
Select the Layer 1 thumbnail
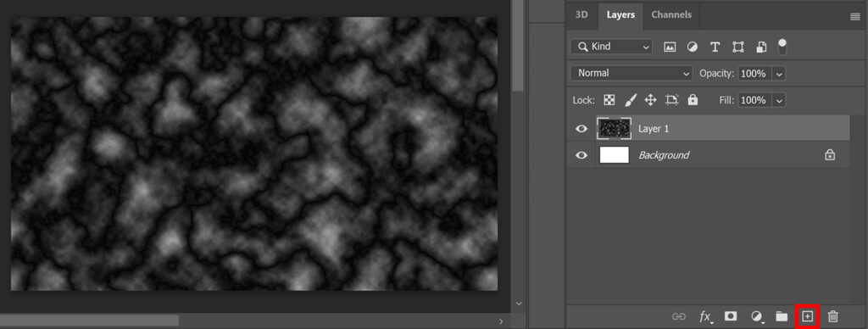point(614,129)
